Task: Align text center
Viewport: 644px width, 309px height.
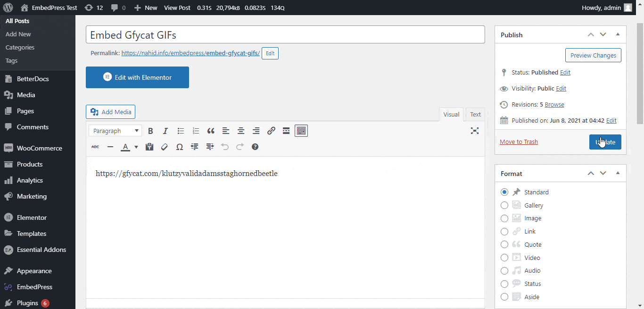Action: (241, 131)
